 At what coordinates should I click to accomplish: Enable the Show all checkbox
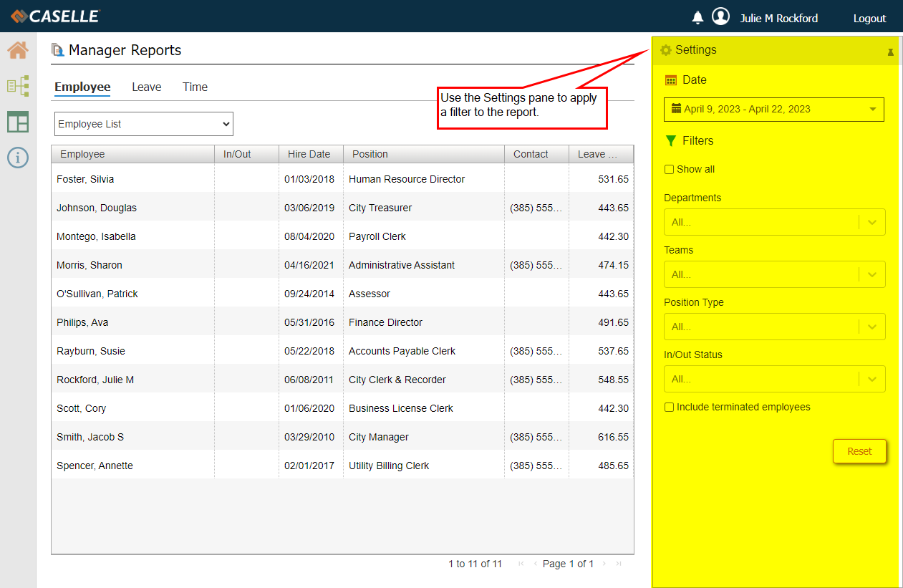pos(669,170)
